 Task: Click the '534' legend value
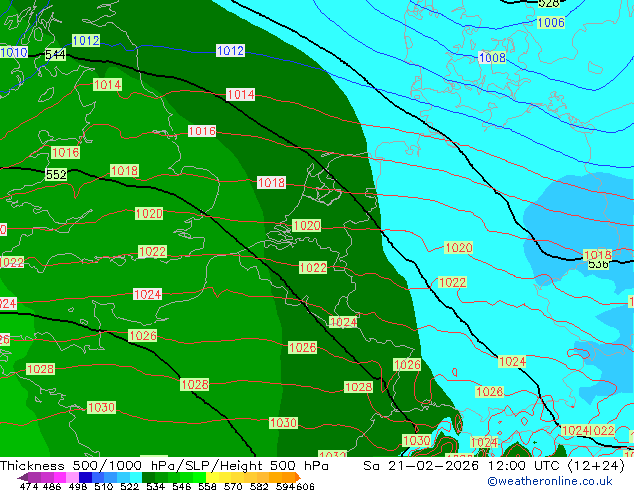coord(155,486)
